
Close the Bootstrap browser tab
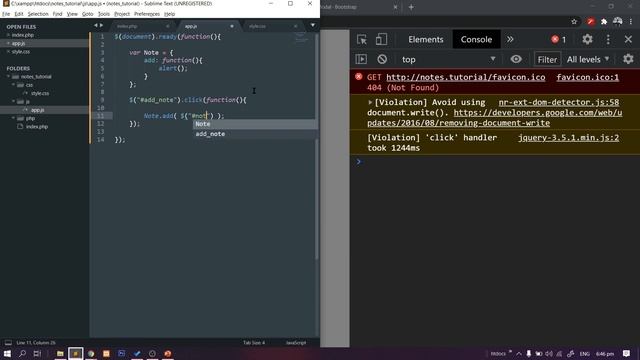tap(395, 7)
